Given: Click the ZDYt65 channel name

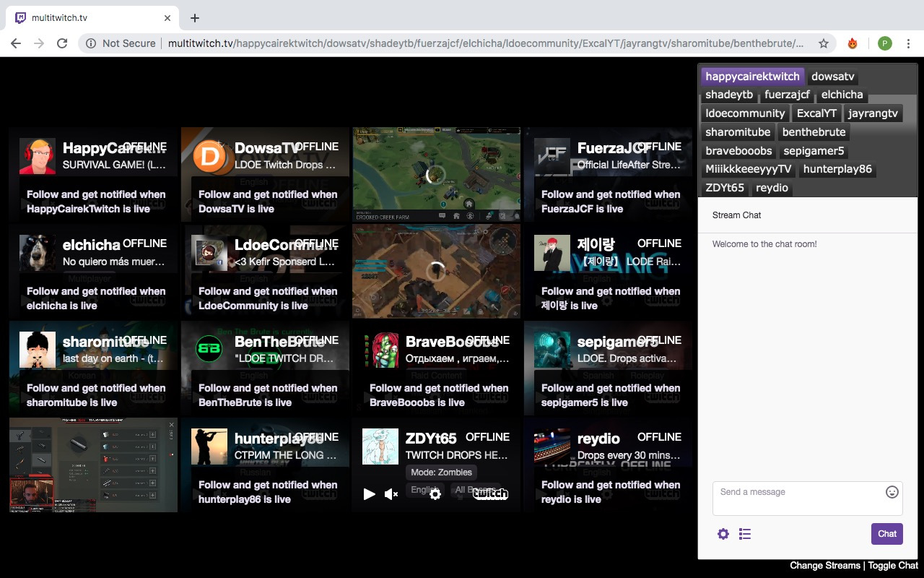Looking at the screenshot, I should (431, 439).
